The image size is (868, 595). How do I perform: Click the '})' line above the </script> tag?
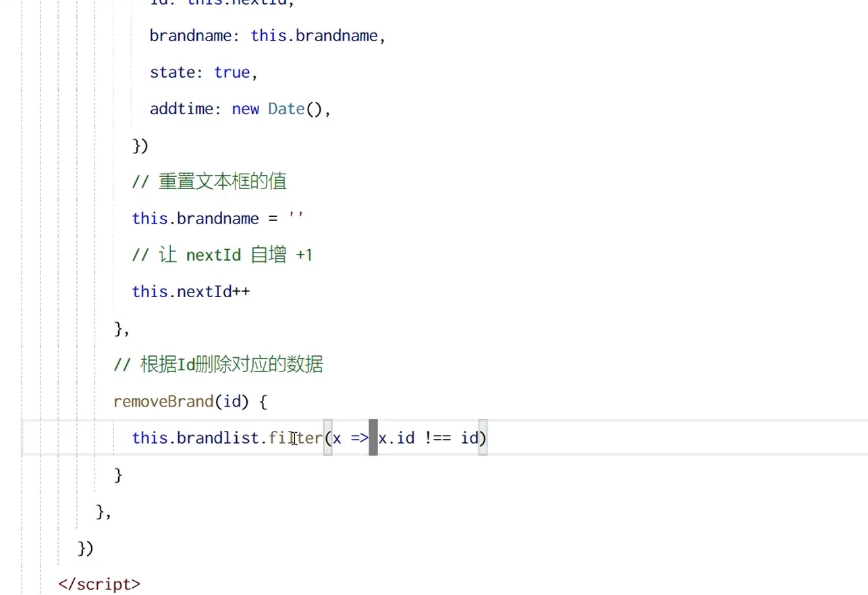(86, 548)
